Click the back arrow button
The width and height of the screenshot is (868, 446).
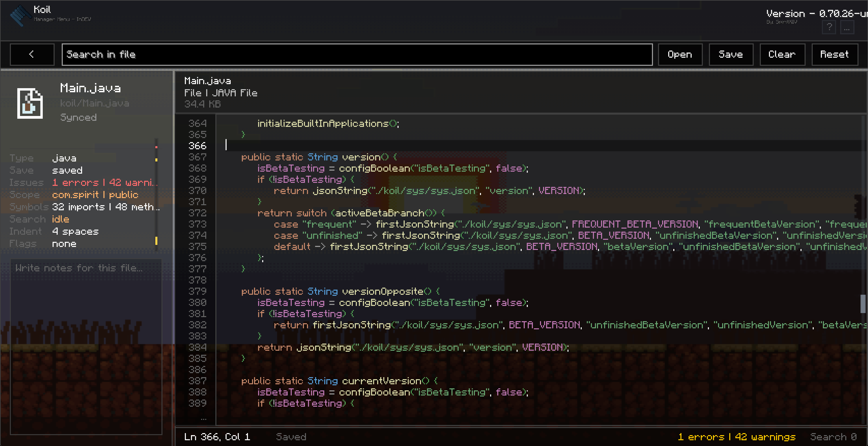(x=32, y=54)
